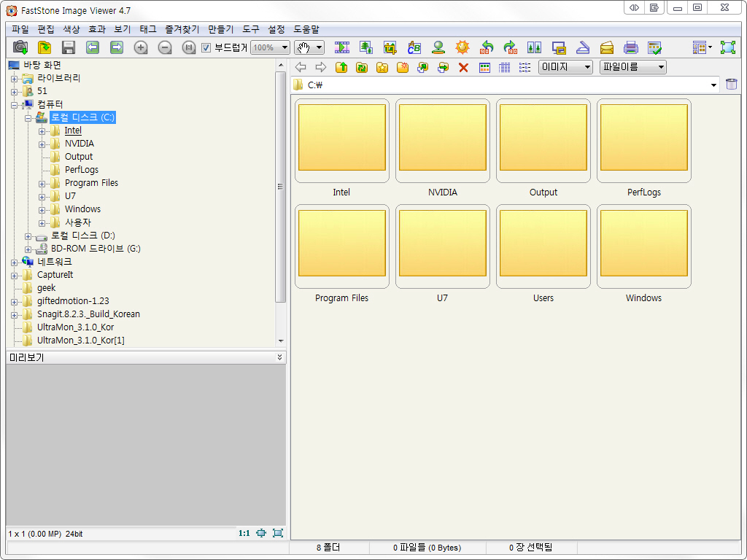
Task: Go up one folder level icon
Action: coord(341,67)
